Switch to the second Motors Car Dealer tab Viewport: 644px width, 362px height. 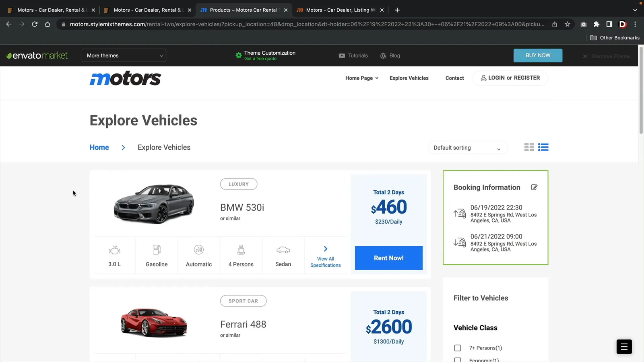click(x=147, y=10)
